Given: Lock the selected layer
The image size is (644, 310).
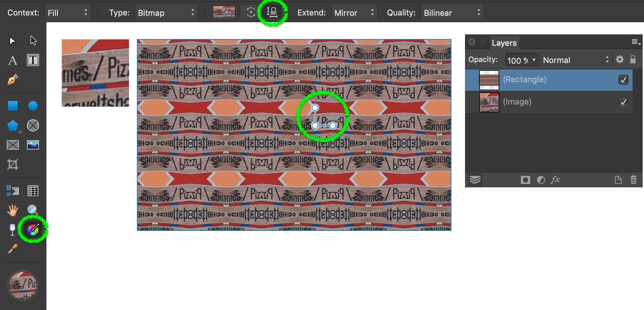Looking at the screenshot, I should [x=633, y=60].
